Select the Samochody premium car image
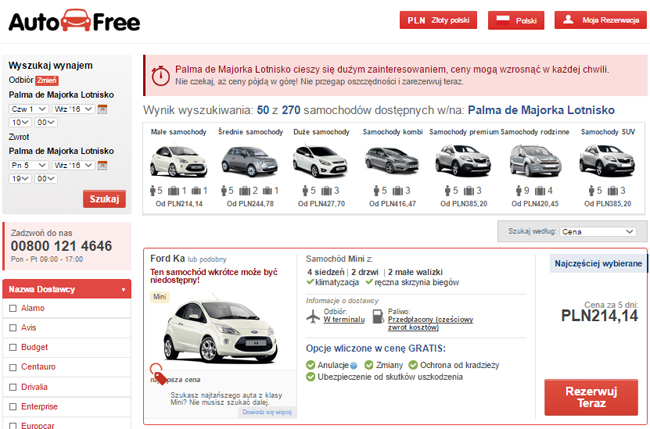 463,160
